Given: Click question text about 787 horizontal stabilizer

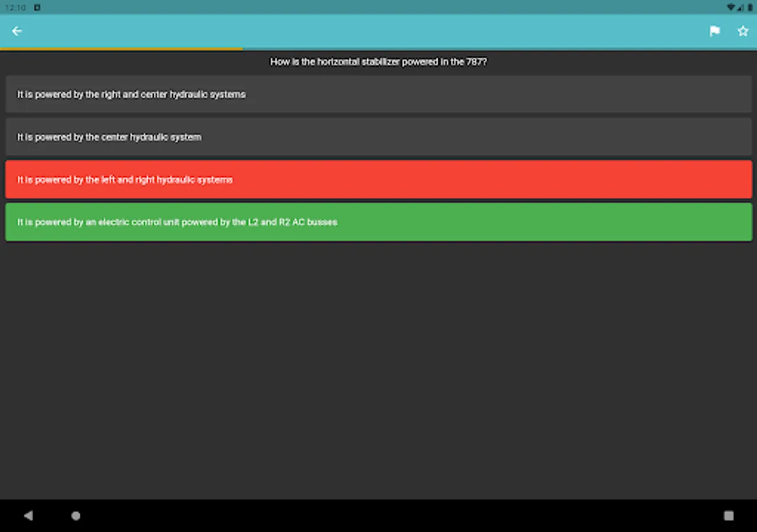Looking at the screenshot, I should click(x=378, y=62).
